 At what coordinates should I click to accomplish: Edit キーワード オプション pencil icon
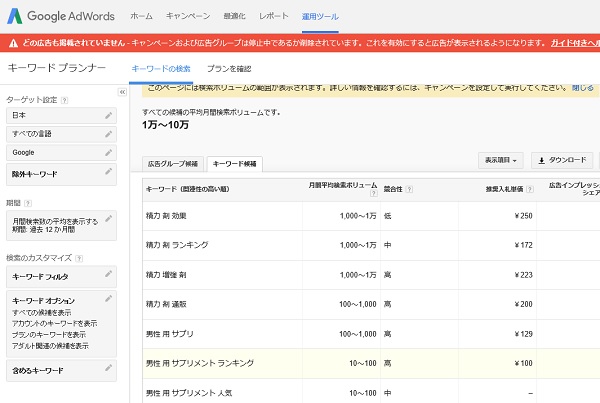[109, 299]
